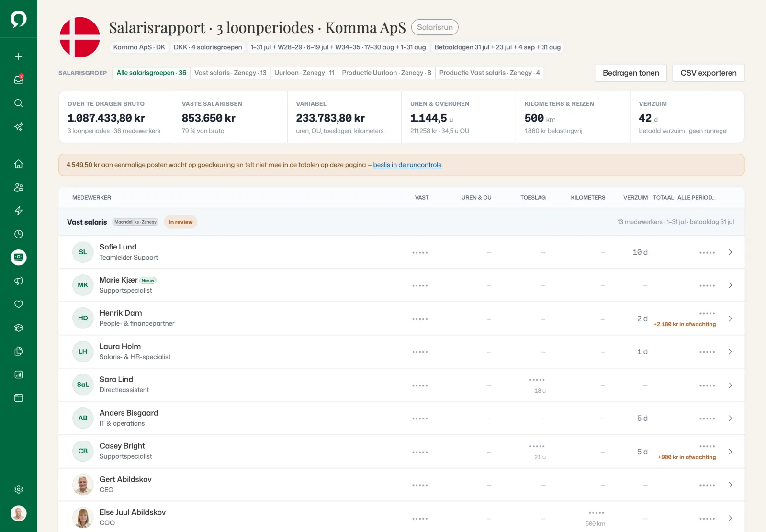Image resolution: width=766 pixels, height=532 pixels.
Task: Click the Danish flag company logo
Action: [79, 37]
